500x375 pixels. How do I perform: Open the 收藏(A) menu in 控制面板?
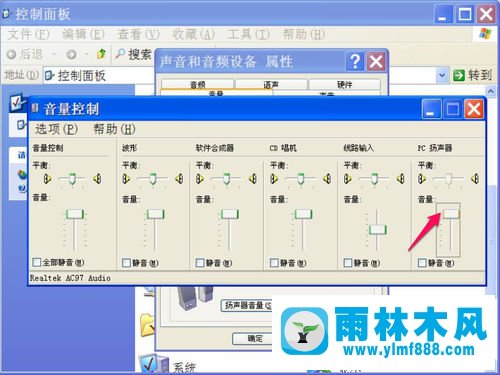pos(193,34)
